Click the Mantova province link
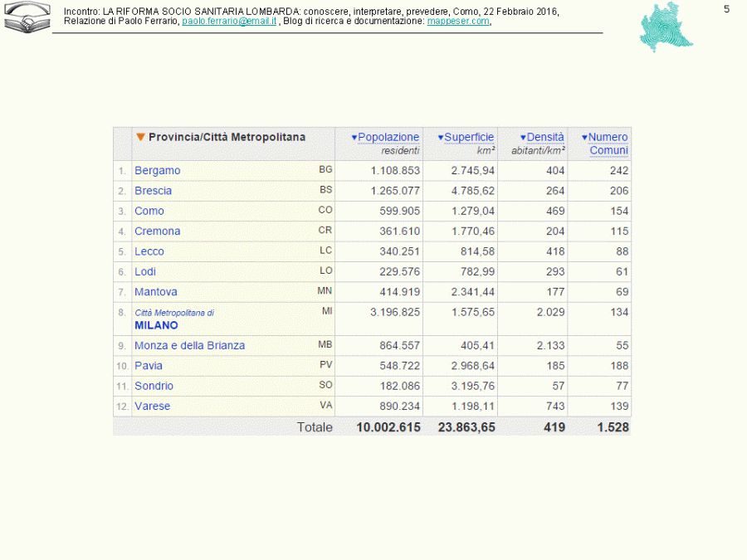Viewport: 747px width, 560px height. [x=155, y=292]
